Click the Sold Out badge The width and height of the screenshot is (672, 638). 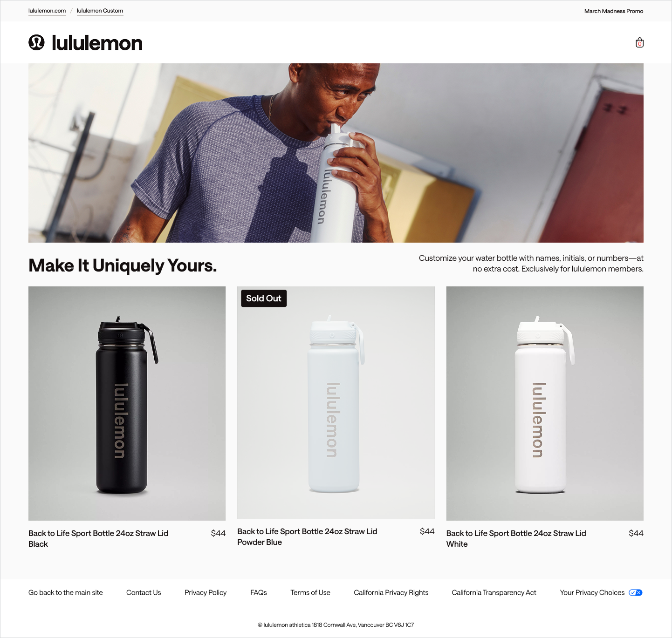(264, 299)
